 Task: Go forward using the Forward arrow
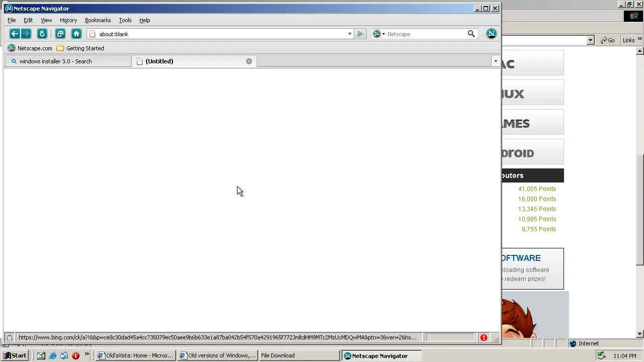tap(26, 34)
